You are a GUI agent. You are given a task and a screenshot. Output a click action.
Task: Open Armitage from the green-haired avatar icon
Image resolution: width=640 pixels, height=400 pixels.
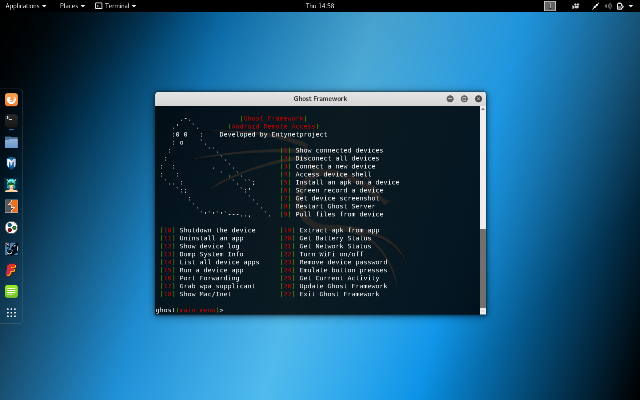coord(11,184)
